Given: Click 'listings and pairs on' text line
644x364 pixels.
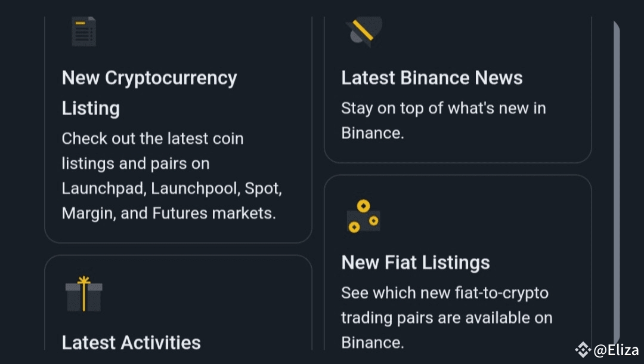Looking at the screenshot, I should pyautogui.click(x=135, y=164).
